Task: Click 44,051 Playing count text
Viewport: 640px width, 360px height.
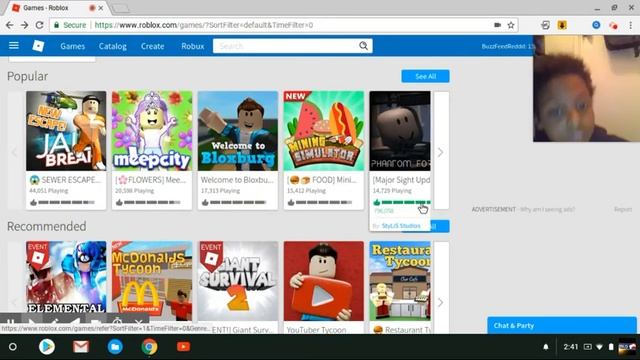Action: coord(49,191)
